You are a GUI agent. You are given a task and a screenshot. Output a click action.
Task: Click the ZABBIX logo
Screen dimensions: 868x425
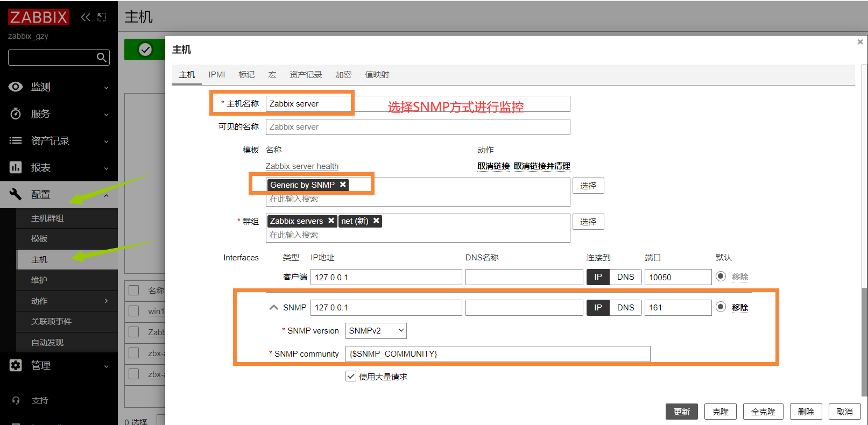(x=39, y=17)
